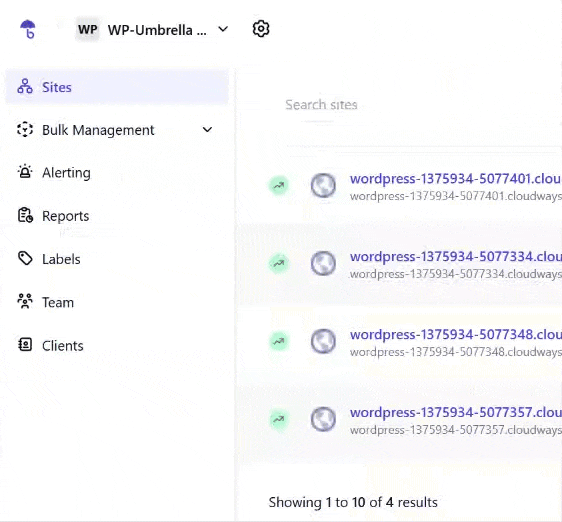Screen dimensions: 562x522
Task: Open settings via the gear icon
Action: point(261,29)
